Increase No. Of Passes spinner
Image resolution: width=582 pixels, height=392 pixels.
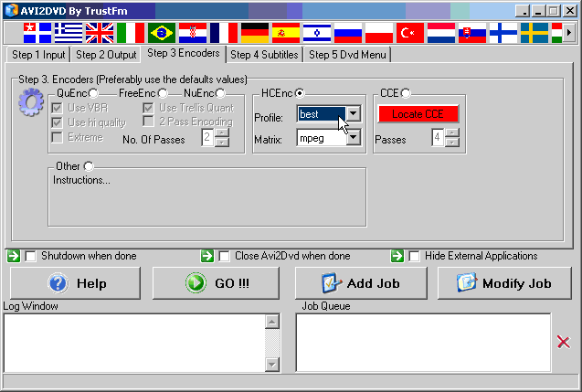click(x=222, y=133)
